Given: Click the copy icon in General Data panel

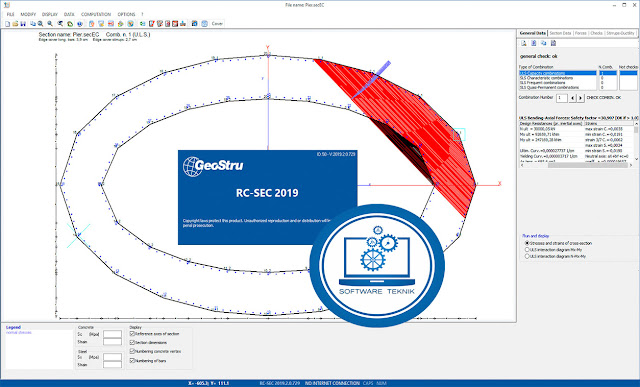Looking at the screenshot, I should click(x=543, y=43).
